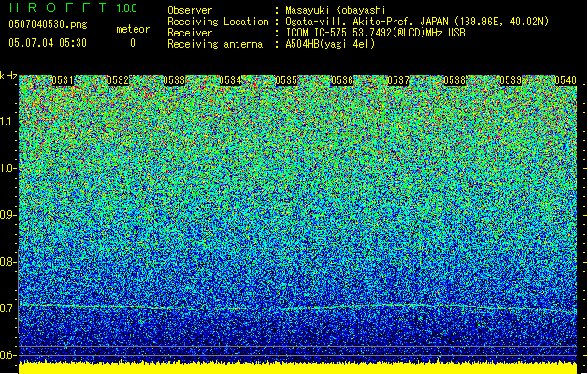Click the Observer label
The image size is (588, 374).
pos(190,10)
